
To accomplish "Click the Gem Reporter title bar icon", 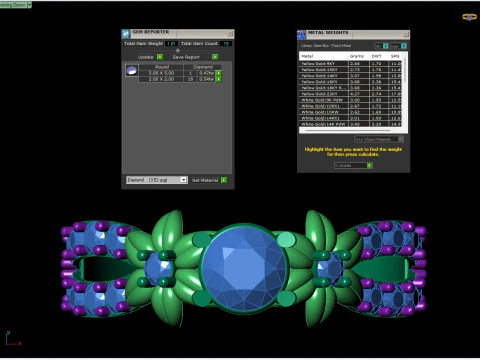I will point(126,34).
